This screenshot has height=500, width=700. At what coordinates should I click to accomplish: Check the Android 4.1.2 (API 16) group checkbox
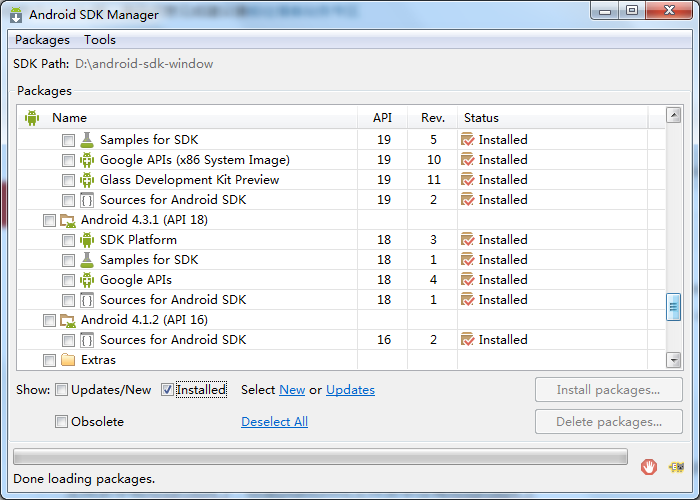[50, 320]
